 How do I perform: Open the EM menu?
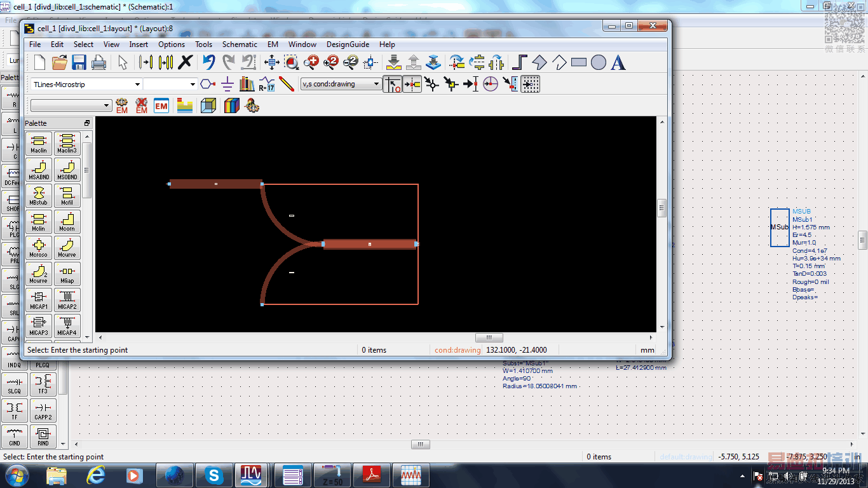coord(272,44)
